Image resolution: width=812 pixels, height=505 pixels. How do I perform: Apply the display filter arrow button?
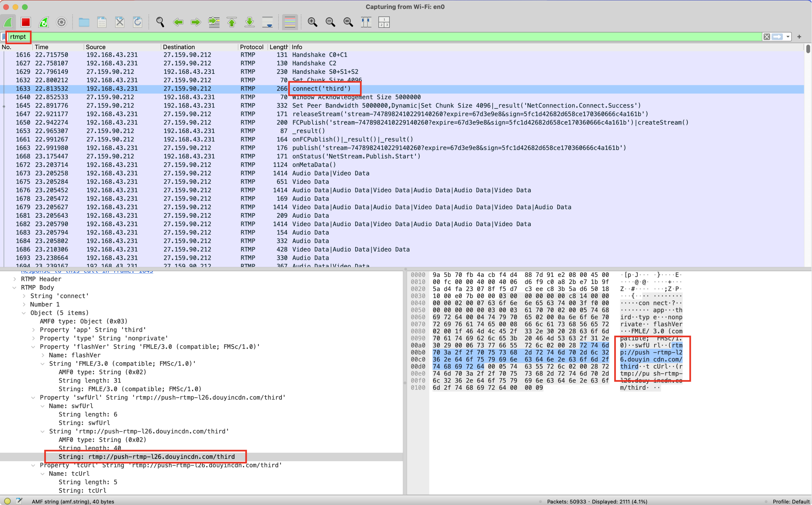tap(777, 37)
